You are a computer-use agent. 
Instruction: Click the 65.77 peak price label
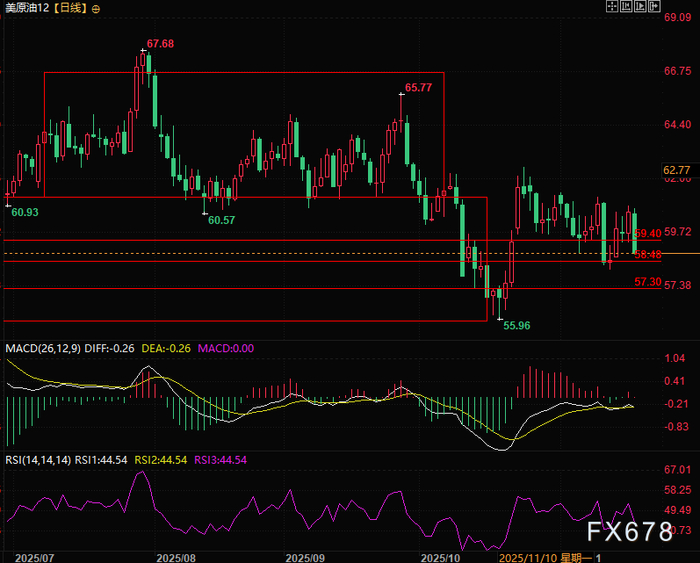(x=418, y=88)
